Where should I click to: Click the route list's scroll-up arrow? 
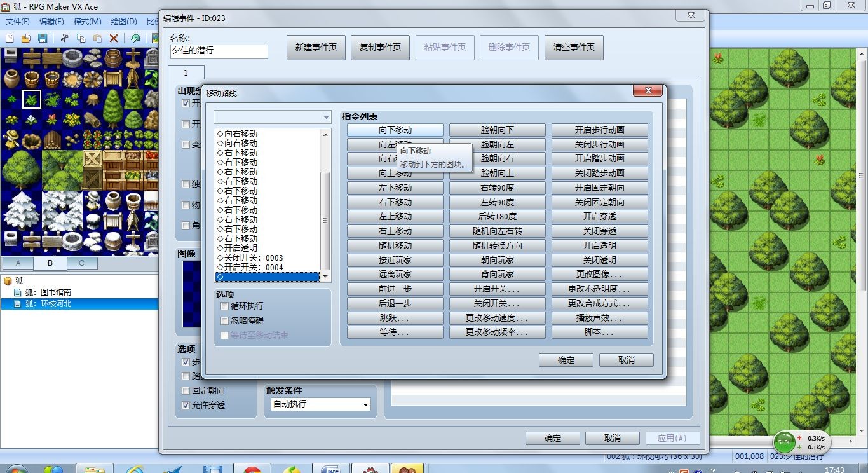[x=326, y=134]
